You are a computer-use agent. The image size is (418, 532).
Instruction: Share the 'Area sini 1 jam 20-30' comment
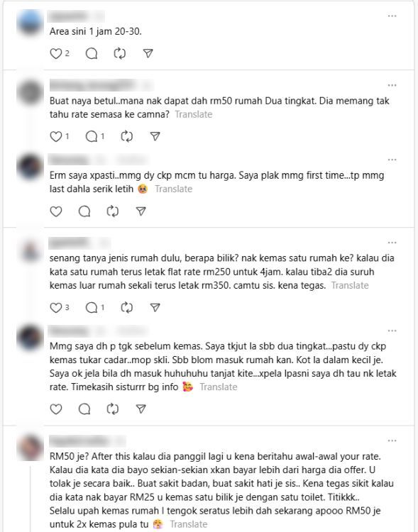148,53
